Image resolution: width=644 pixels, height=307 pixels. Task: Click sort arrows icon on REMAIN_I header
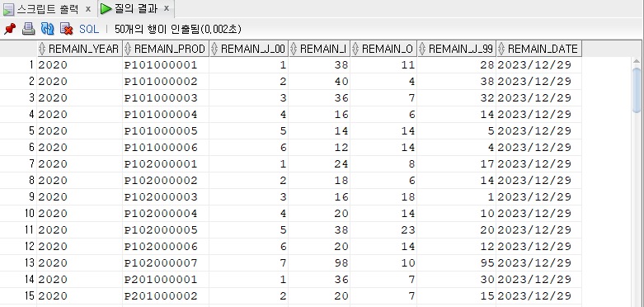tap(294, 49)
